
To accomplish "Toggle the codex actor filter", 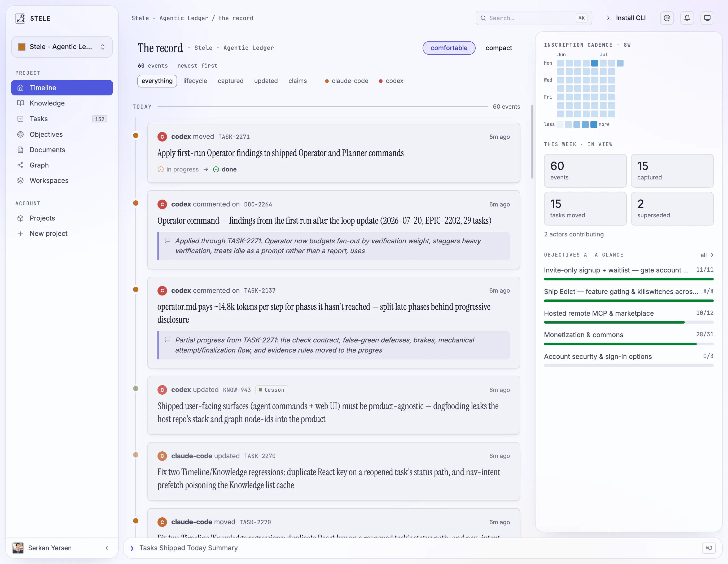I will (x=391, y=81).
